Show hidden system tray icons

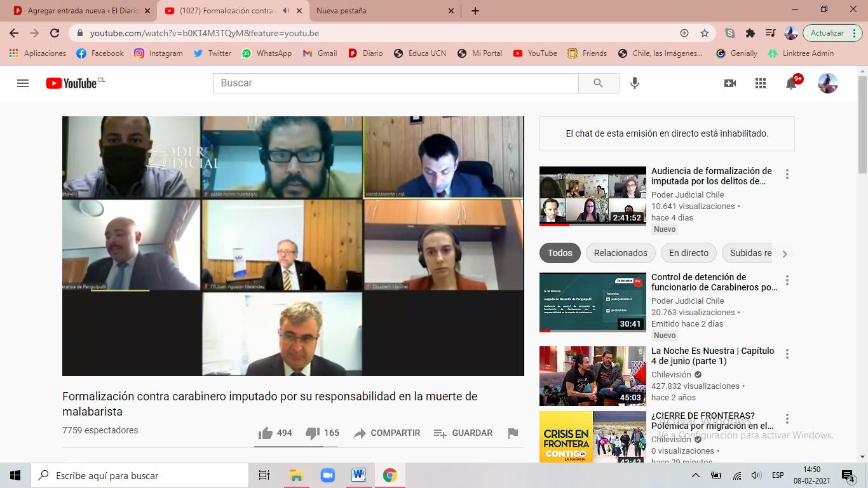point(696,475)
